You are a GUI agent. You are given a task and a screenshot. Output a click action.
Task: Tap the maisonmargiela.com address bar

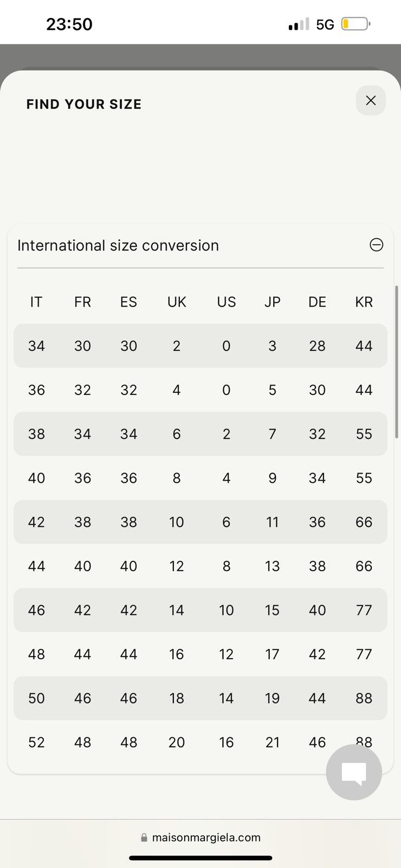pos(200,837)
